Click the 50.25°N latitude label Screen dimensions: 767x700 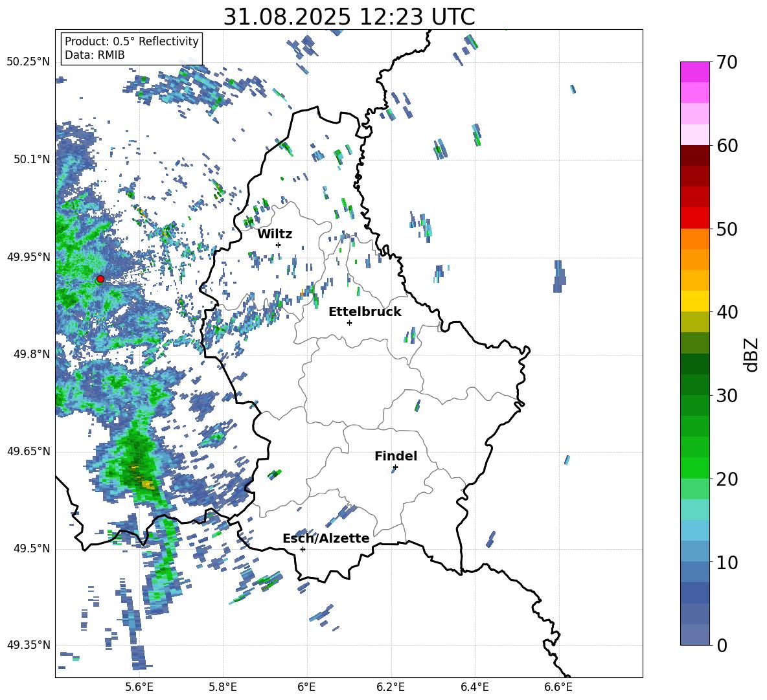[29, 62]
